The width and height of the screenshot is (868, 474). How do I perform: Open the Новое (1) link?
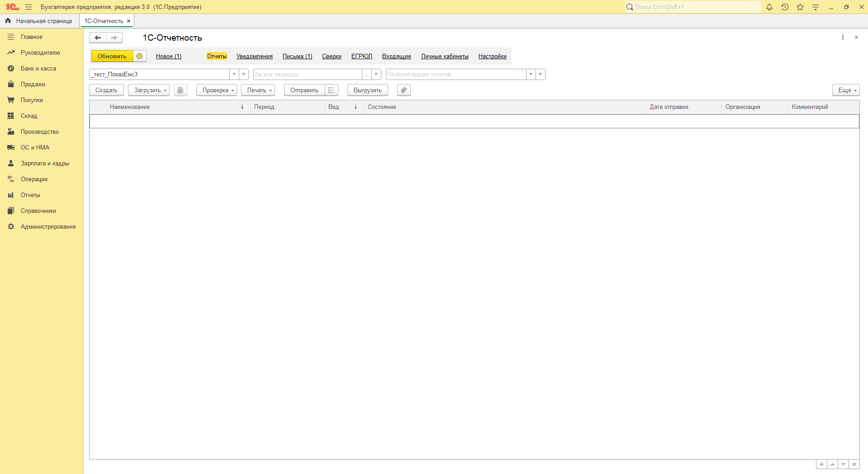click(169, 56)
